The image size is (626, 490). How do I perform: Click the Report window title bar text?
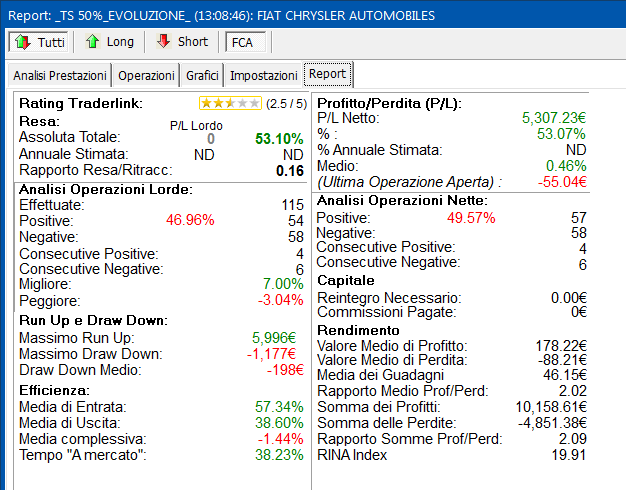tap(221, 16)
